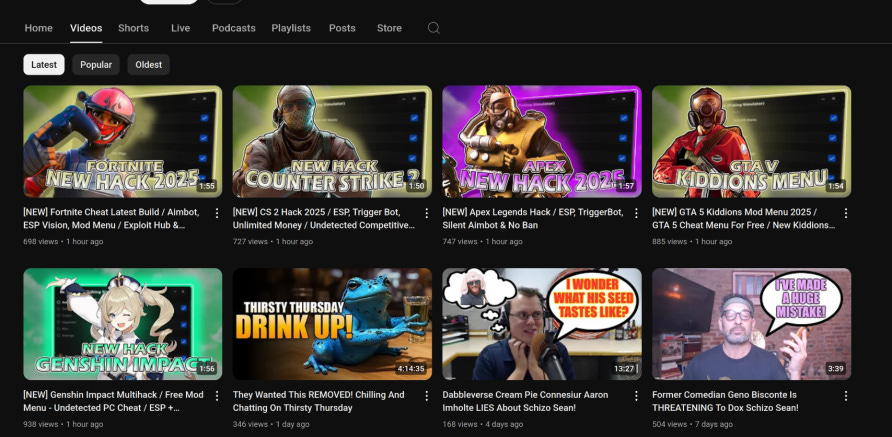Click the '346 views • 1 day ago' text

pyautogui.click(x=271, y=424)
